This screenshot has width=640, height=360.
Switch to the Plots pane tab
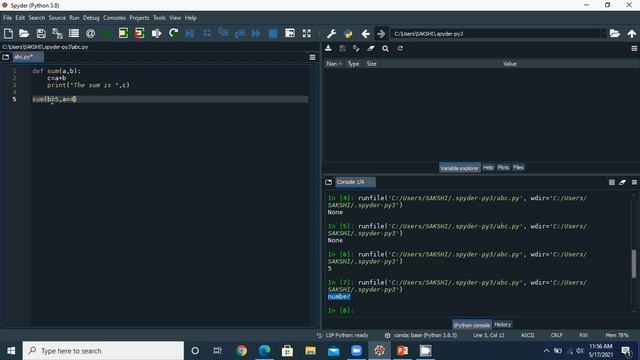coord(503,167)
